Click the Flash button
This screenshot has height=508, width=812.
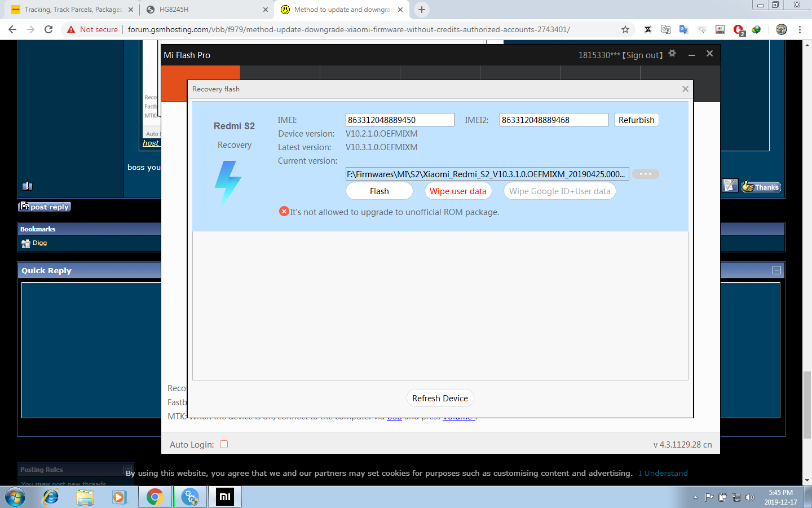(379, 191)
